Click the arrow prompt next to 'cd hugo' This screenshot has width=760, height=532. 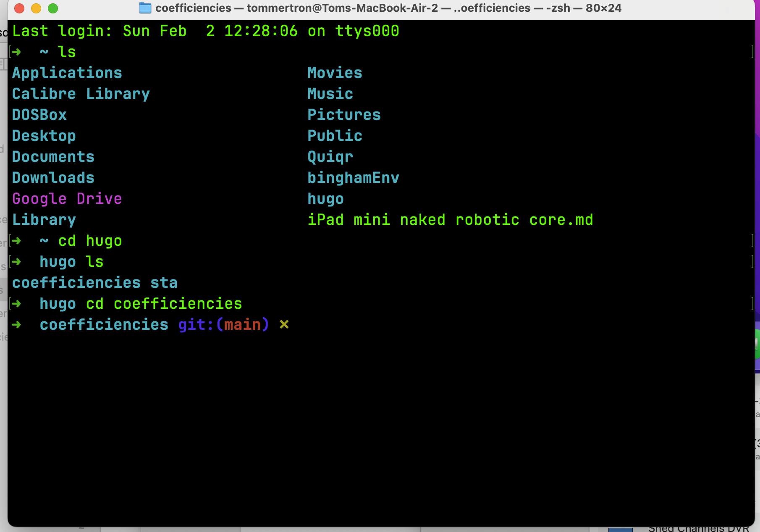click(17, 240)
